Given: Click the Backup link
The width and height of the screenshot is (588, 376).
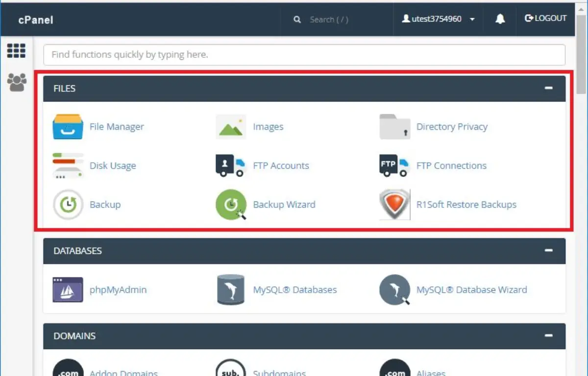Looking at the screenshot, I should click(105, 204).
